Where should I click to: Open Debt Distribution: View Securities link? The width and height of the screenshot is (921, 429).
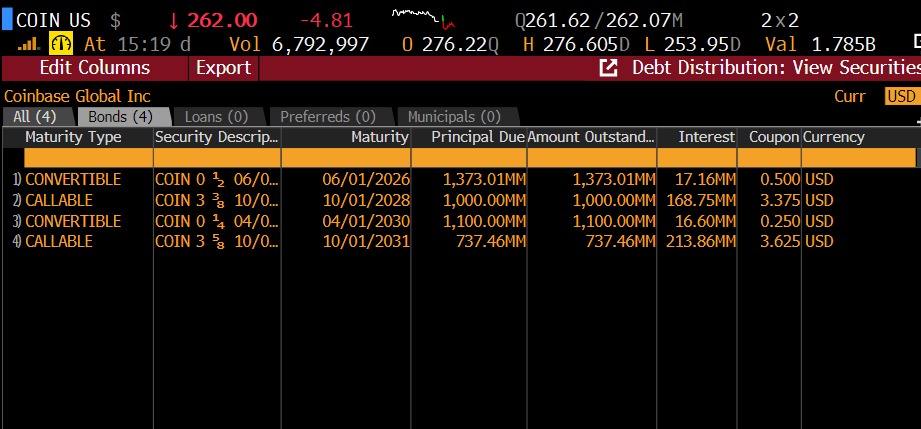(x=776, y=68)
